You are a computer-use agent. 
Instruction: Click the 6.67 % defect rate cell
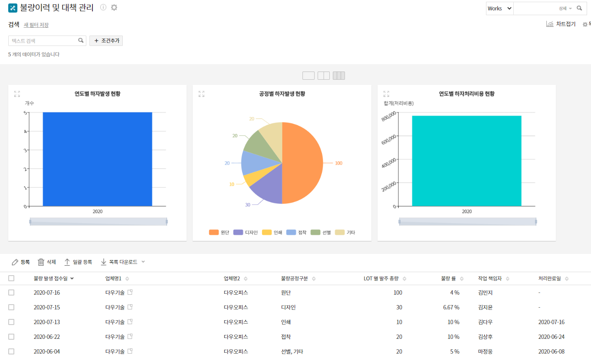tap(451, 307)
